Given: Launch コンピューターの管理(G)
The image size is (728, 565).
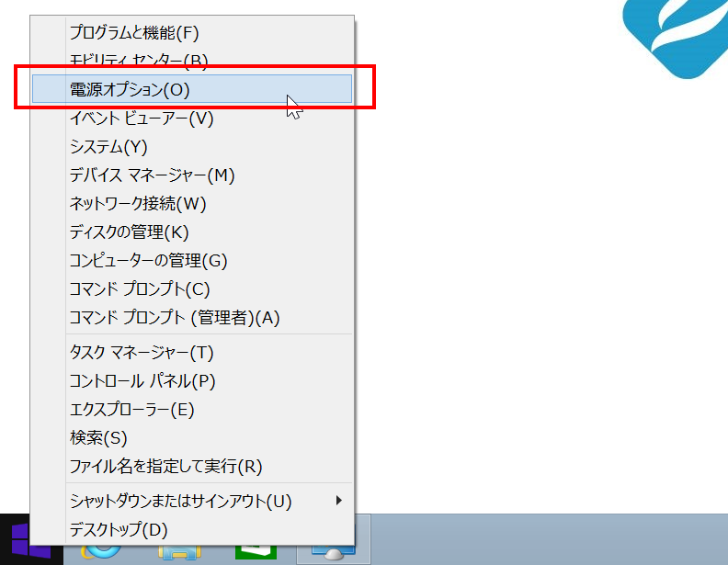Looking at the screenshot, I should (x=192, y=260).
